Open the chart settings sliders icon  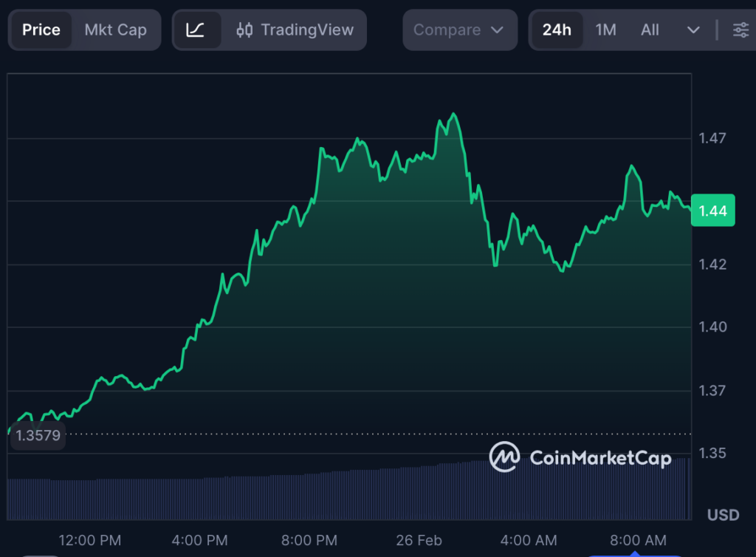point(740,30)
